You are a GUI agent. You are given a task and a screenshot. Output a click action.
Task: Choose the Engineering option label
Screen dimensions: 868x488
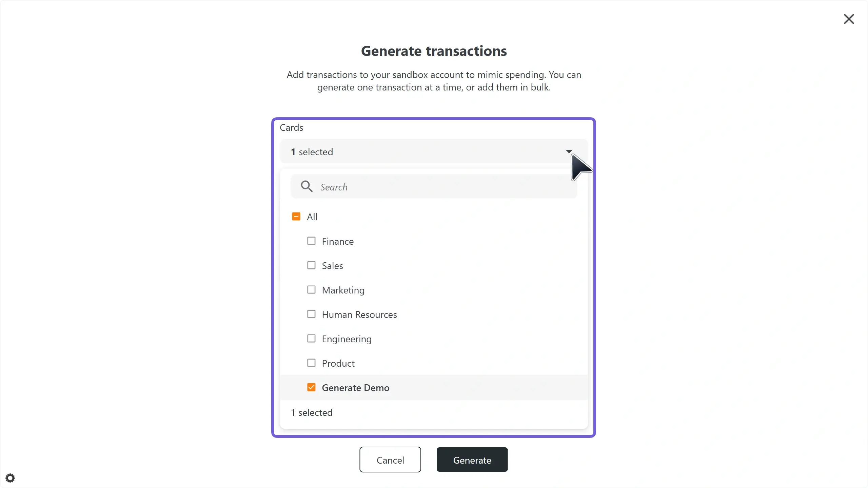pyautogui.click(x=347, y=339)
